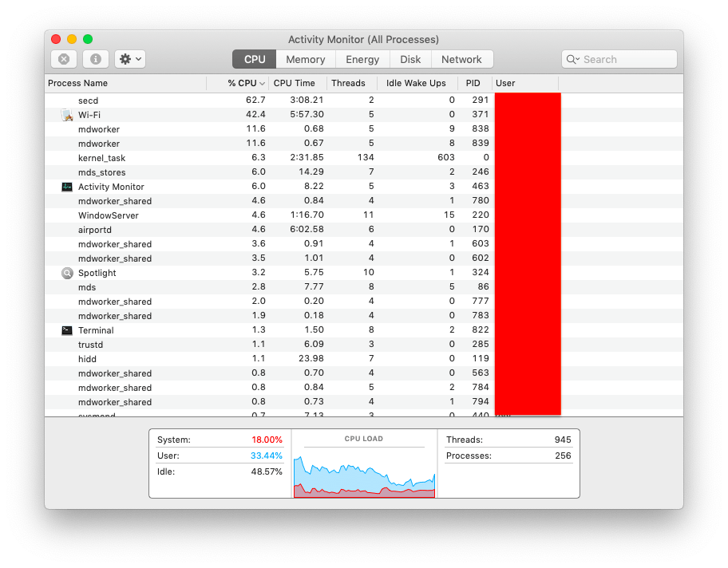The height and width of the screenshot is (568, 728).
Task: Switch to the Memory tab
Action: [x=306, y=59]
